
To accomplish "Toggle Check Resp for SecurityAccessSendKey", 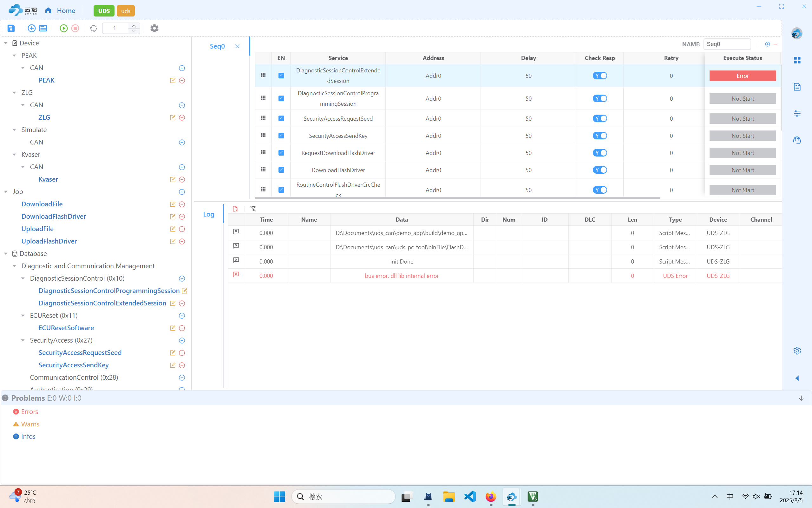I will pos(599,136).
